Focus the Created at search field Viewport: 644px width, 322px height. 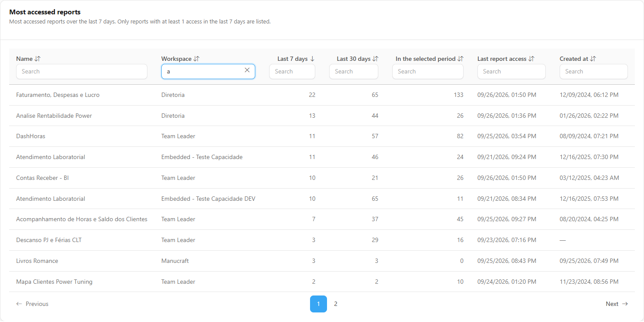(594, 72)
